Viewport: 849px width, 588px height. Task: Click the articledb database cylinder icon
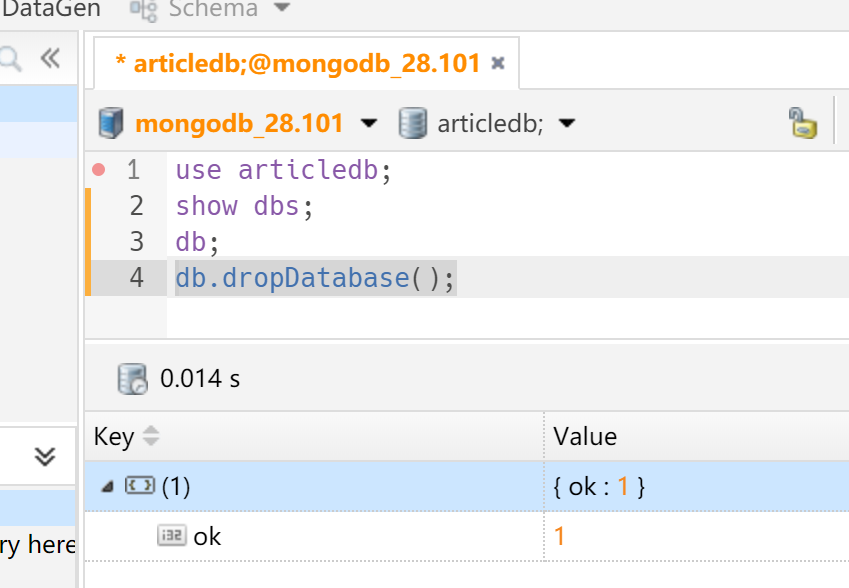point(412,124)
